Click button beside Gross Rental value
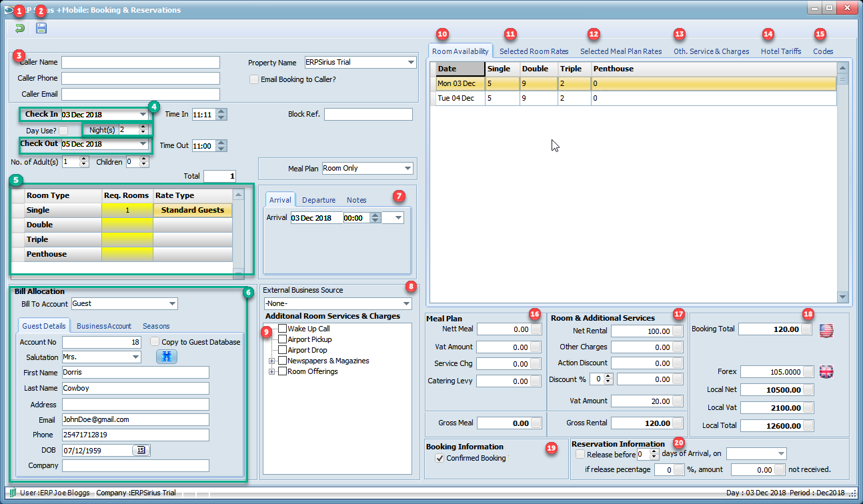863x504 pixels. tap(678, 423)
